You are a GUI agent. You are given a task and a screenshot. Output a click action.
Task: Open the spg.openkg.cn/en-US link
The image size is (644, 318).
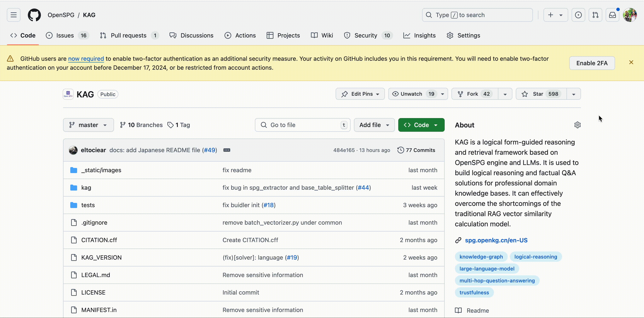[x=496, y=240]
